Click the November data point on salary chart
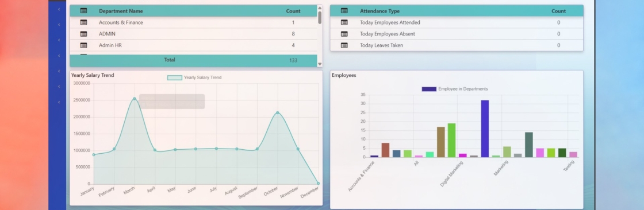 tap(298, 149)
